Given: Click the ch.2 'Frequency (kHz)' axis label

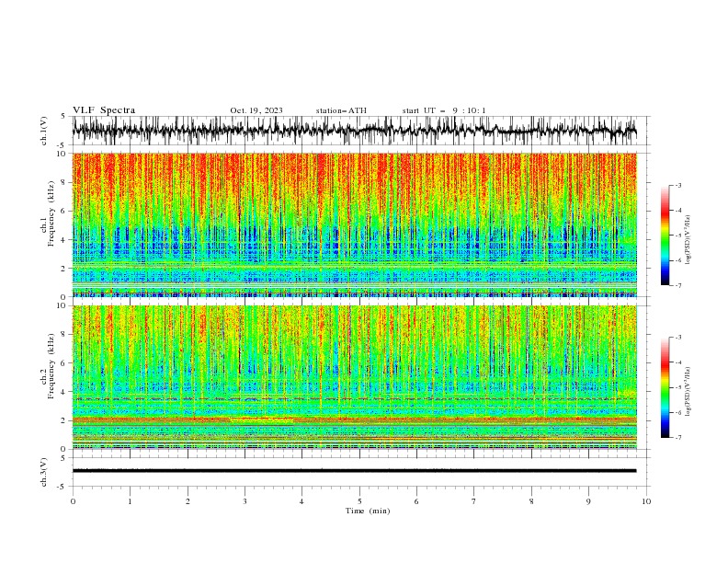Looking at the screenshot, I should [x=51, y=364].
